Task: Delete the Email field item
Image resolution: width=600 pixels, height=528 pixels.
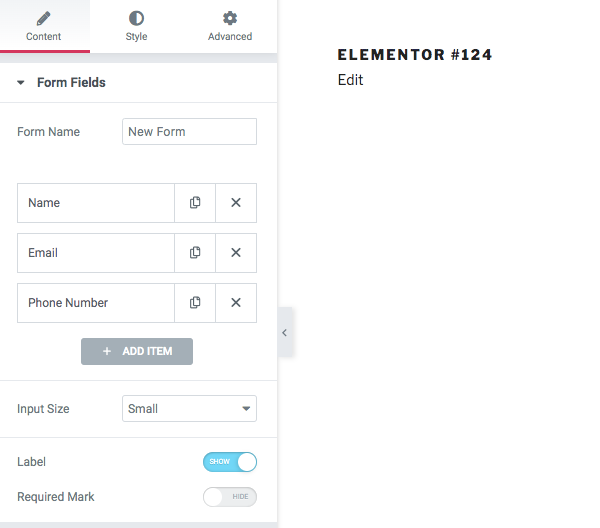Action: pyautogui.click(x=236, y=253)
